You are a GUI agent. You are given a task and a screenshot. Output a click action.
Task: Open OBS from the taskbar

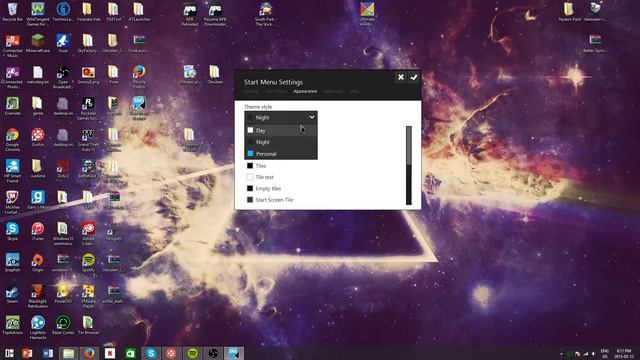coord(213,353)
